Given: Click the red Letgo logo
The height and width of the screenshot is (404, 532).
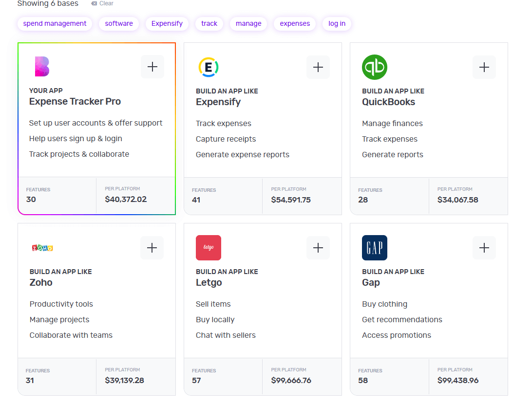Looking at the screenshot, I should [x=209, y=248].
